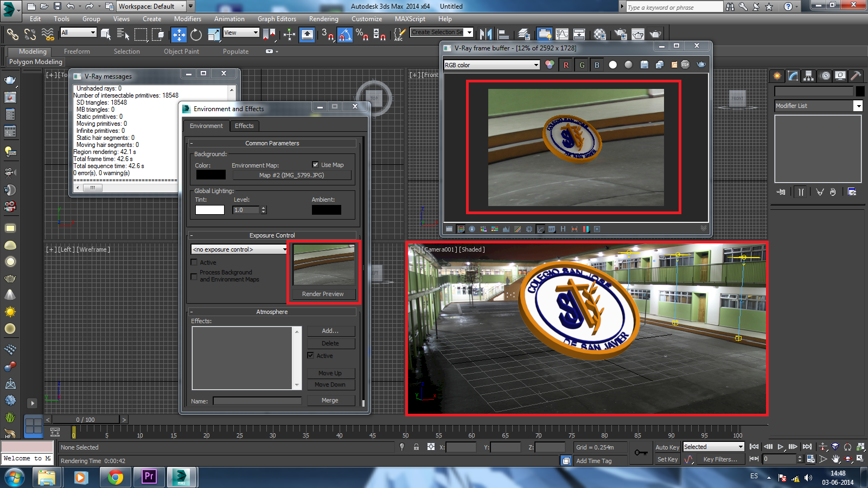
Task: Toggle green channel in frame buffer
Action: tap(582, 65)
